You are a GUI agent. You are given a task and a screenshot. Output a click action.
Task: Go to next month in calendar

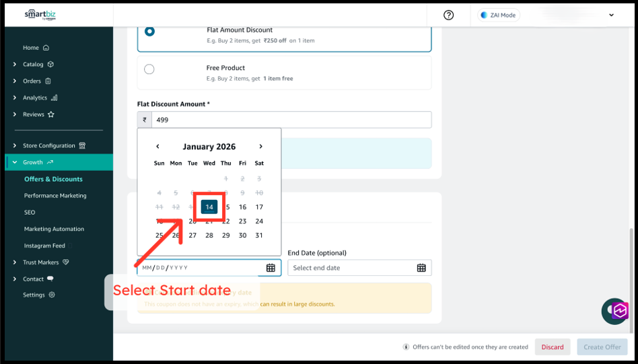click(x=260, y=147)
